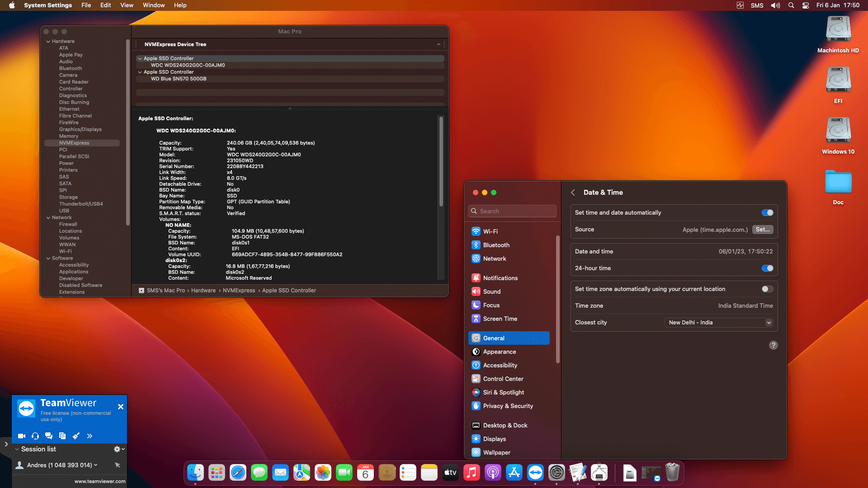This screenshot has width=868, height=488.
Task: Enable Set time zone automatically using current location
Action: 767,289
